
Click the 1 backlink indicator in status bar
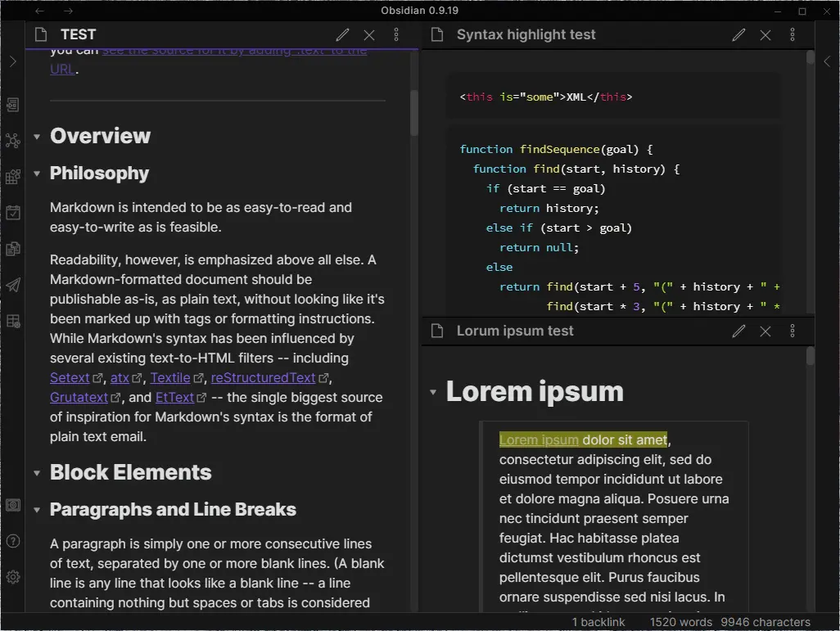click(598, 622)
